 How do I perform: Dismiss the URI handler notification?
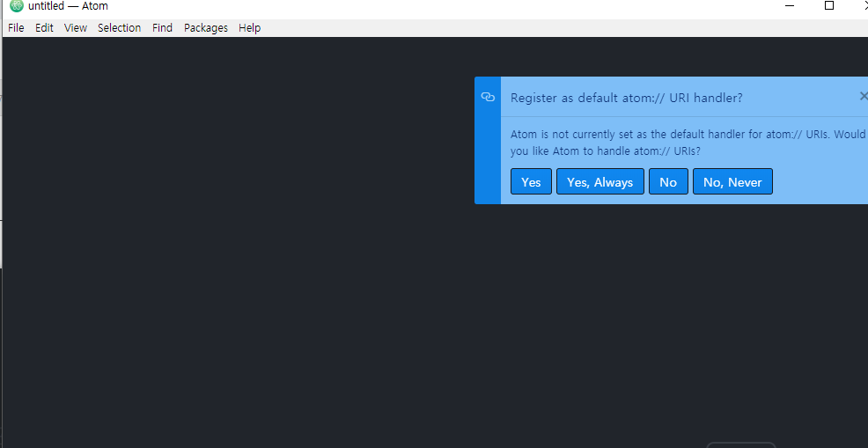[863, 96]
